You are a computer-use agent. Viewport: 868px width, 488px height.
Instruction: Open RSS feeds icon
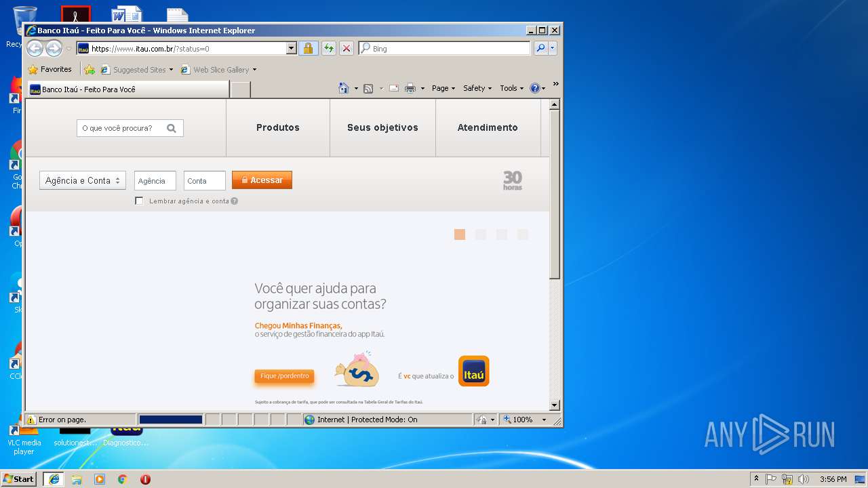click(x=368, y=88)
